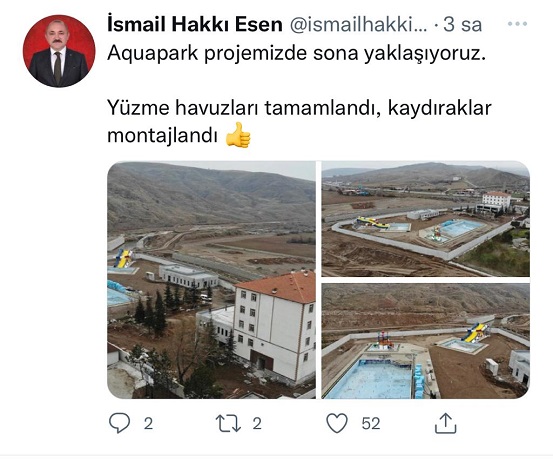Click the orange-roofed building in left photo

[x=276, y=326]
